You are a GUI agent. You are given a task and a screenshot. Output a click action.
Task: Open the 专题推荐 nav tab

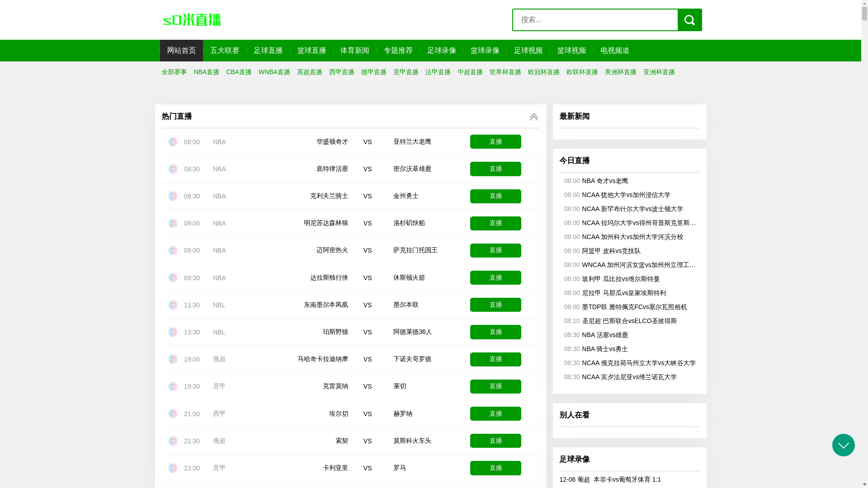click(398, 51)
